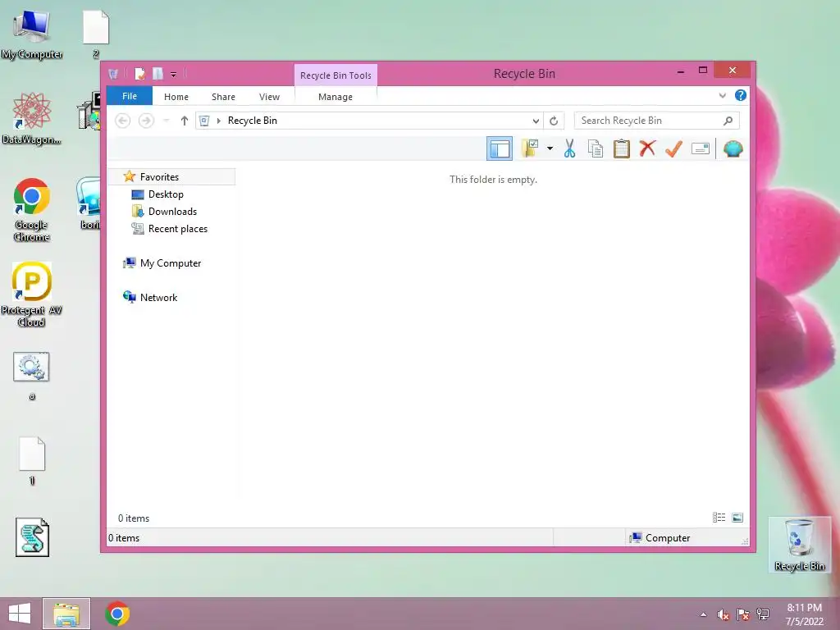
Task: Click the teal shell icon in toolbar
Action: pyautogui.click(x=733, y=148)
